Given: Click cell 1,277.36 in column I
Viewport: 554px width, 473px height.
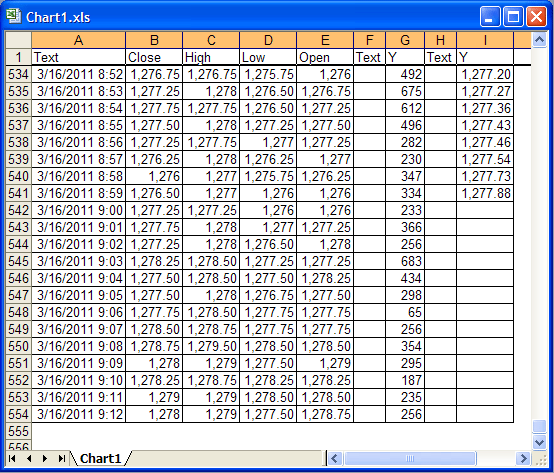Looking at the screenshot, I should point(485,108).
